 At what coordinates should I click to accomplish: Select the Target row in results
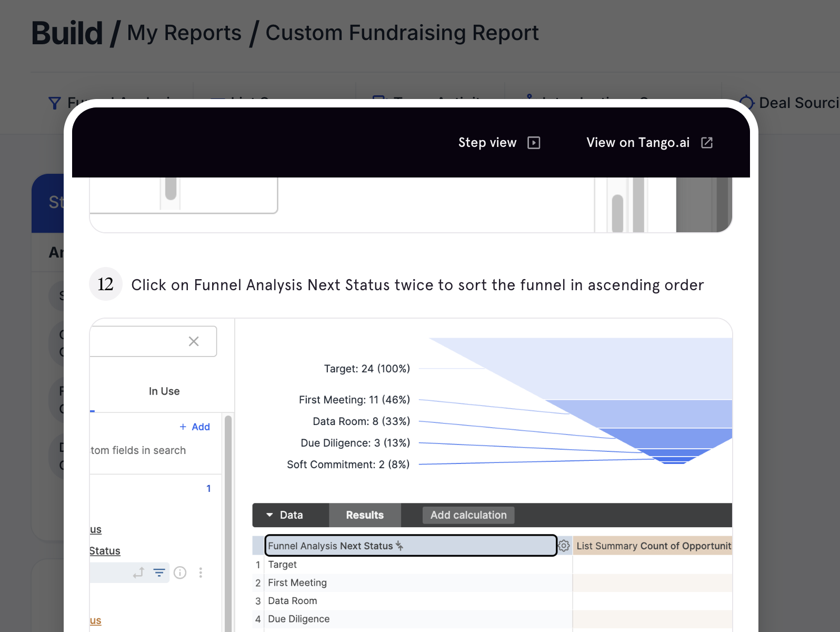(413, 565)
